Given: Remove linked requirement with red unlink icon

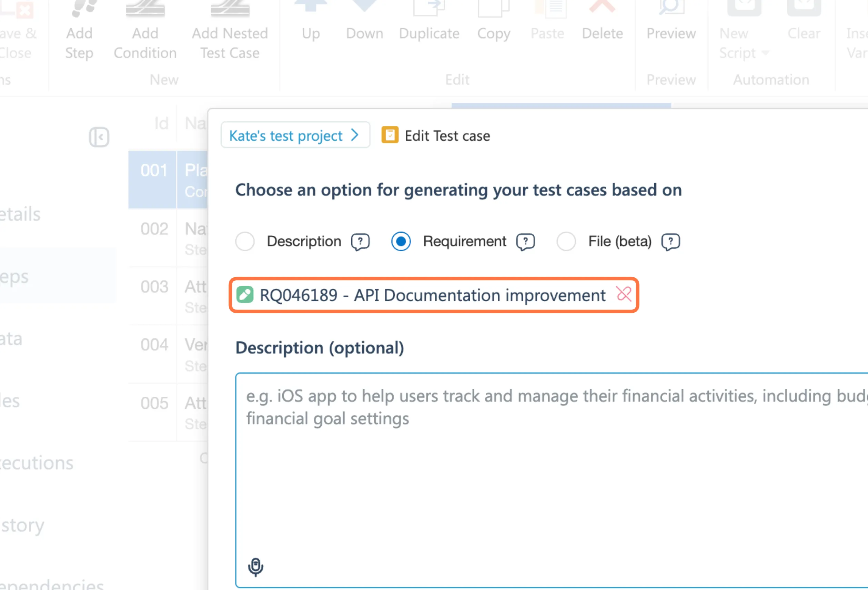Looking at the screenshot, I should 624,294.
